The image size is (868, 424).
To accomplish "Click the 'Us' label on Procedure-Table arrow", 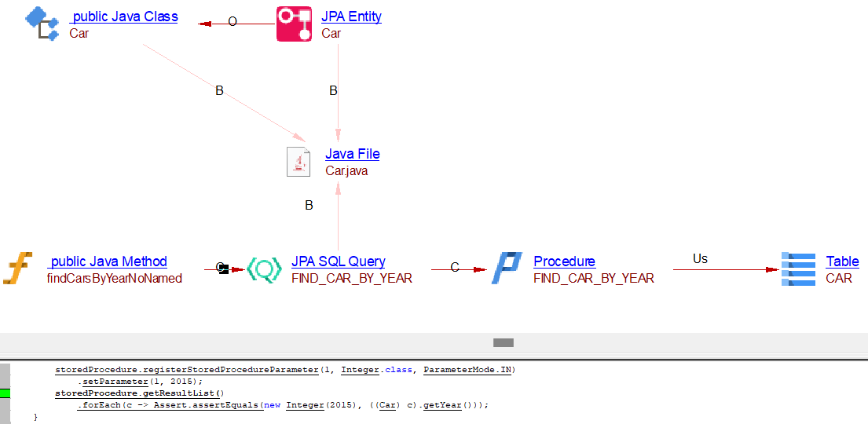I will [x=700, y=258].
